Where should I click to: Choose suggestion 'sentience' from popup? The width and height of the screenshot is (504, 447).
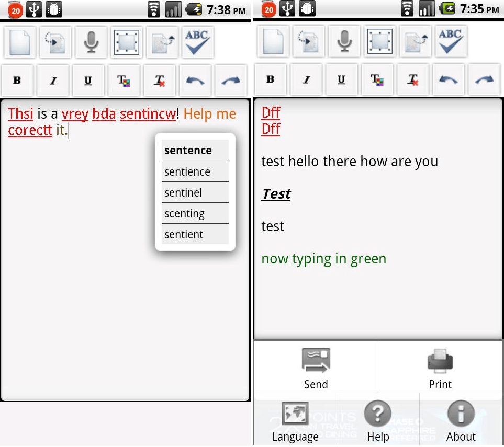[x=195, y=171]
